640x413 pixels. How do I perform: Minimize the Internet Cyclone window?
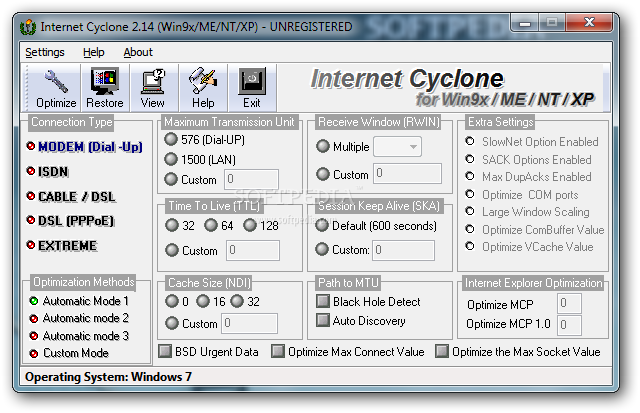525,23
